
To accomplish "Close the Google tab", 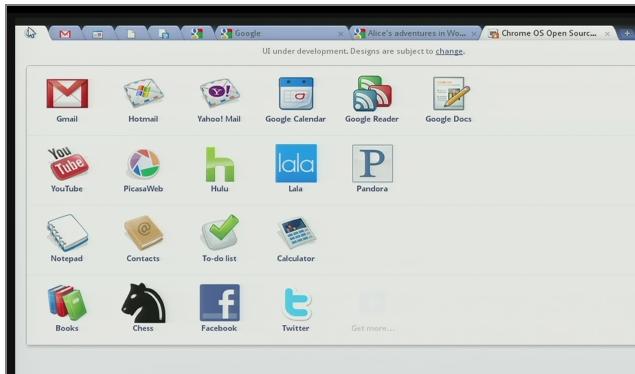I will pyautogui.click(x=341, y=34).
